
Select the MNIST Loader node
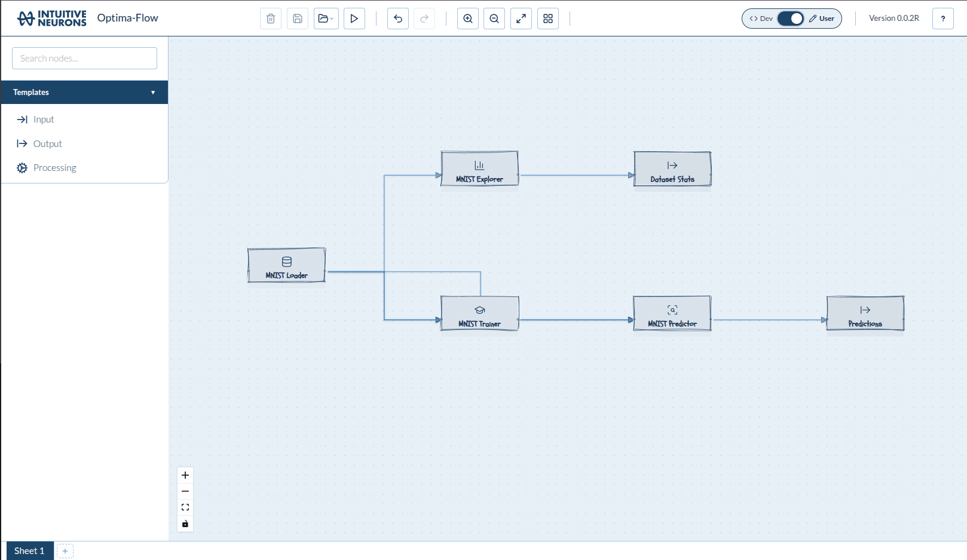click(x=287, y=265)
